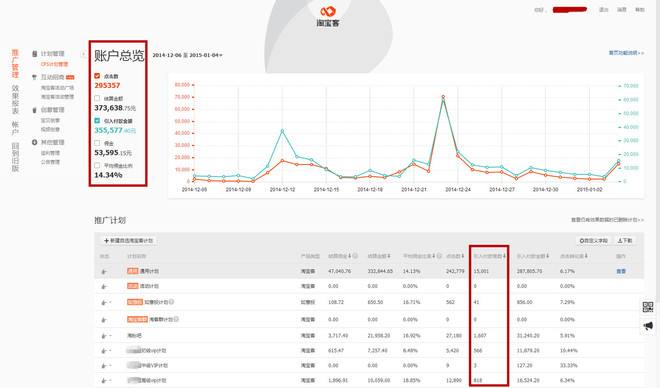Click the 新建自选淘宝客计划 button

tap(129, 241)
